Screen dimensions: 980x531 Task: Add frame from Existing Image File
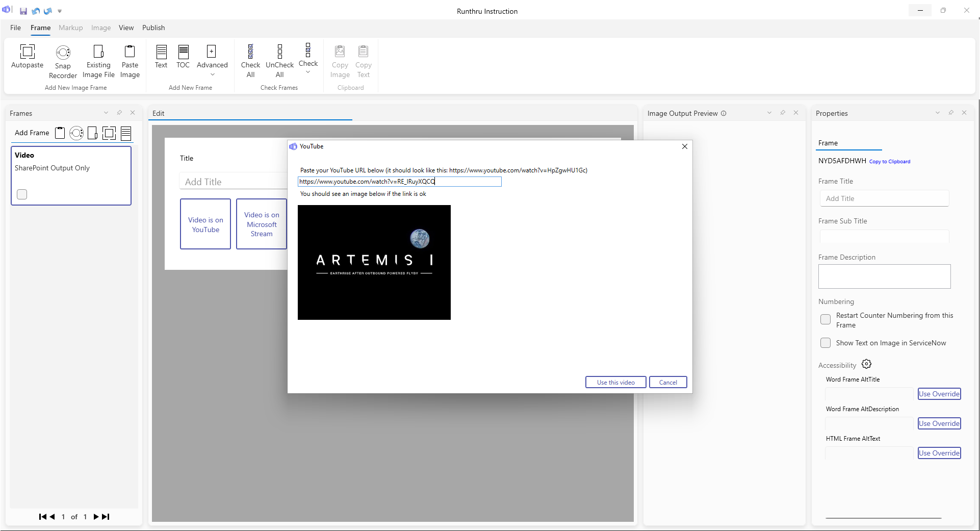(x=98, y=52)
